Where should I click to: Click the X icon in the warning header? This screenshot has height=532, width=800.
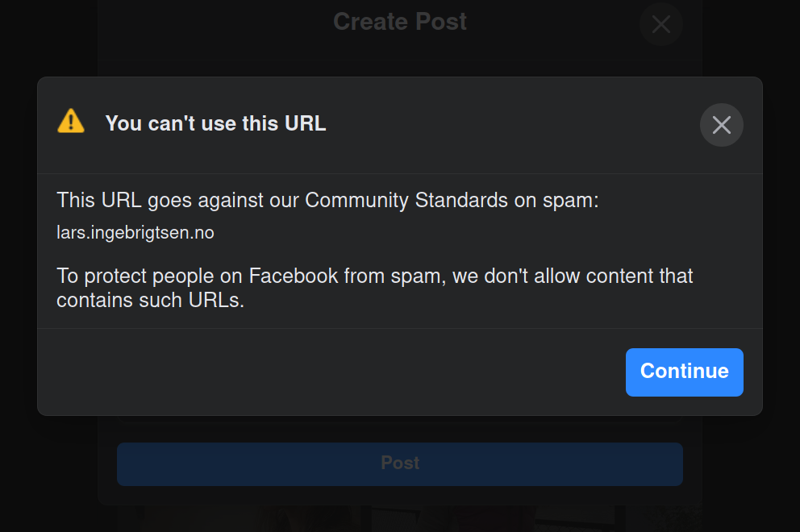722,125
